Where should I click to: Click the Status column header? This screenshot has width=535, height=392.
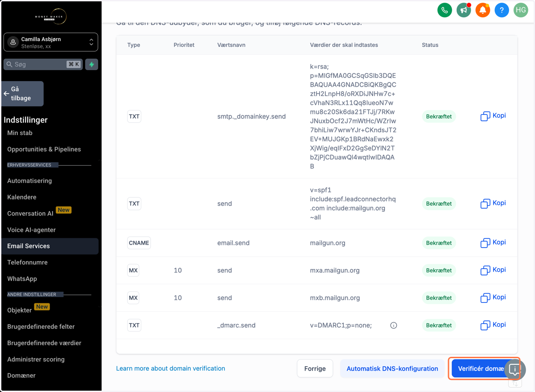(430, 45)
